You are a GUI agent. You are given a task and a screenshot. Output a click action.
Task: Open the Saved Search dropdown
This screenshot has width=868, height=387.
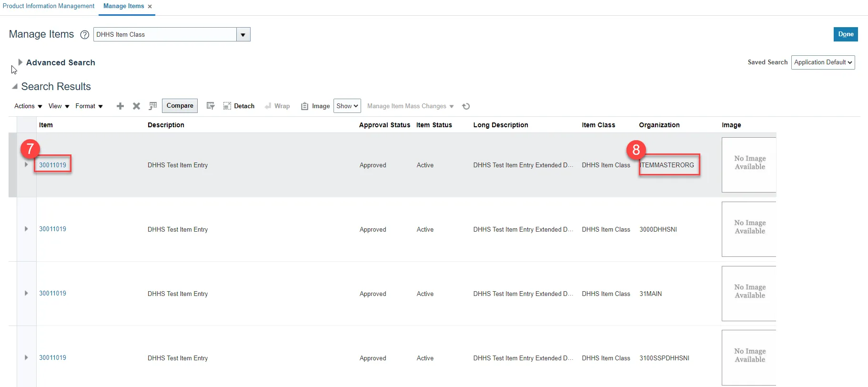coord(823,62)
